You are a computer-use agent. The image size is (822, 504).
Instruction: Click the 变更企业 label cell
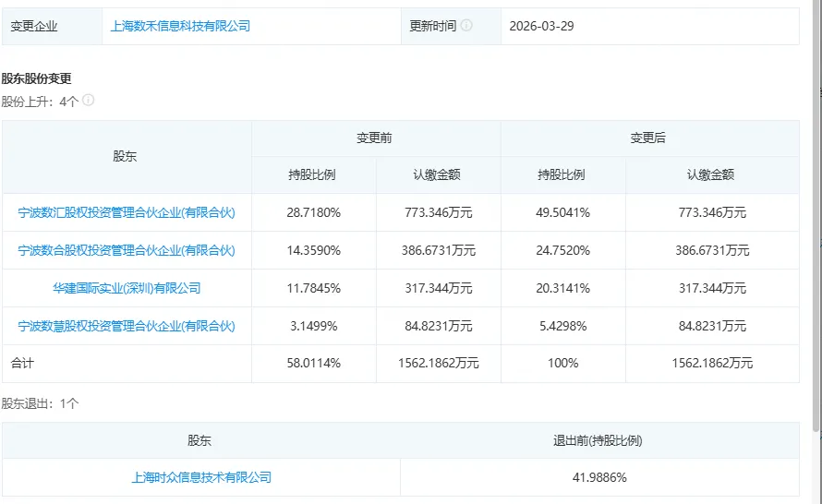(x=52, y=26)
